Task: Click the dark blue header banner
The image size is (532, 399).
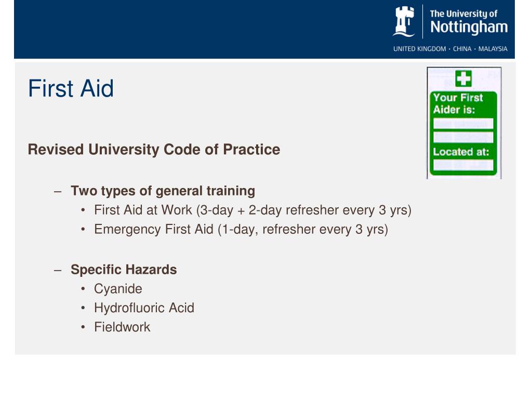Action: coord(264,29)
